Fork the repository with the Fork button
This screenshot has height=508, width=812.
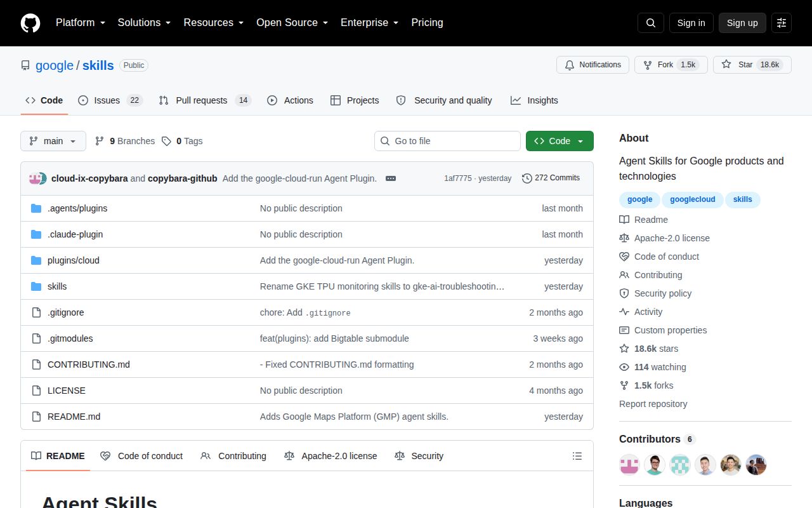pos(671,65)
